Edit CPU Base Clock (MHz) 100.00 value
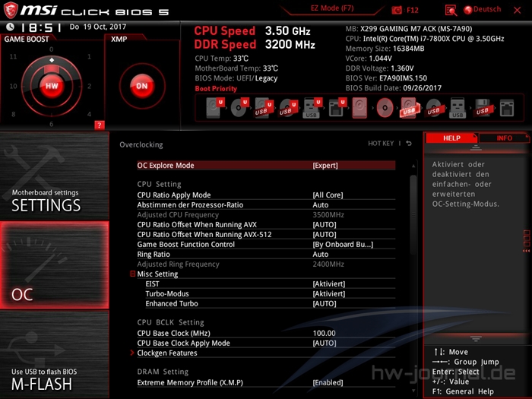 (x=266, y=333)
